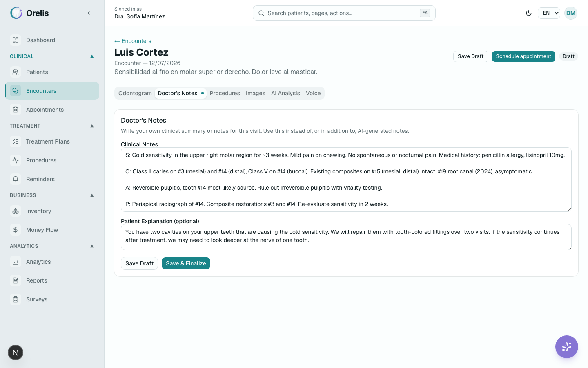Select the Doctor's Notes tab
The width and height of the screenshot is (588, 368).
[x=180, y=93]
